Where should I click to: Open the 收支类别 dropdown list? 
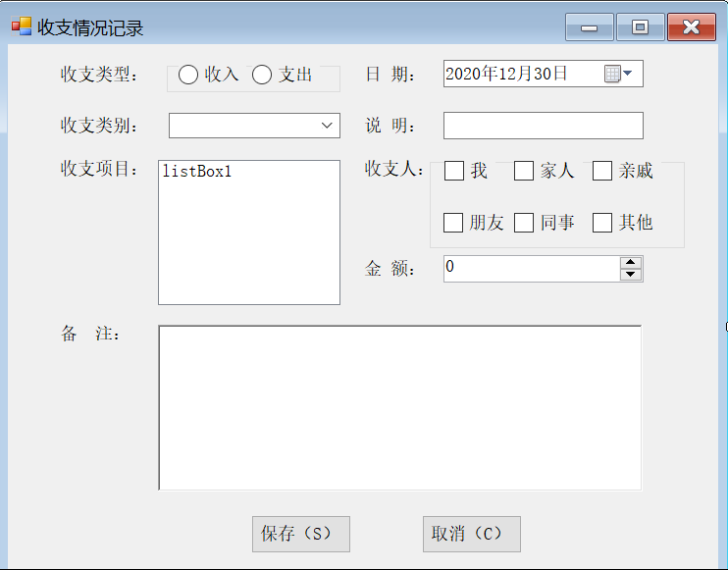pos(327,126)
